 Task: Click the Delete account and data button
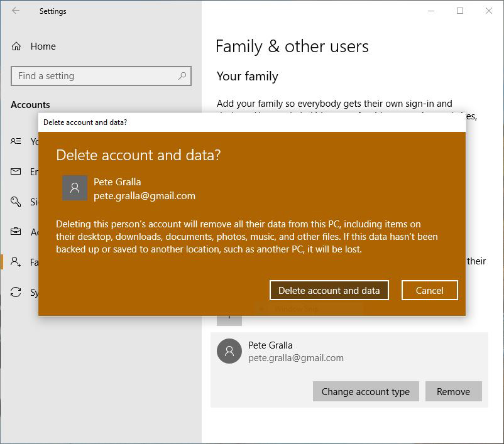coord(329,290)
